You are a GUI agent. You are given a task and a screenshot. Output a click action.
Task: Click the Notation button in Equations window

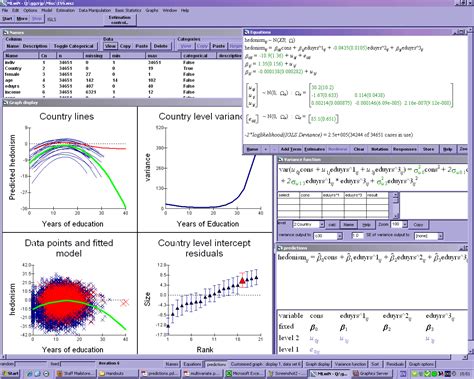(x=379, y=149)
